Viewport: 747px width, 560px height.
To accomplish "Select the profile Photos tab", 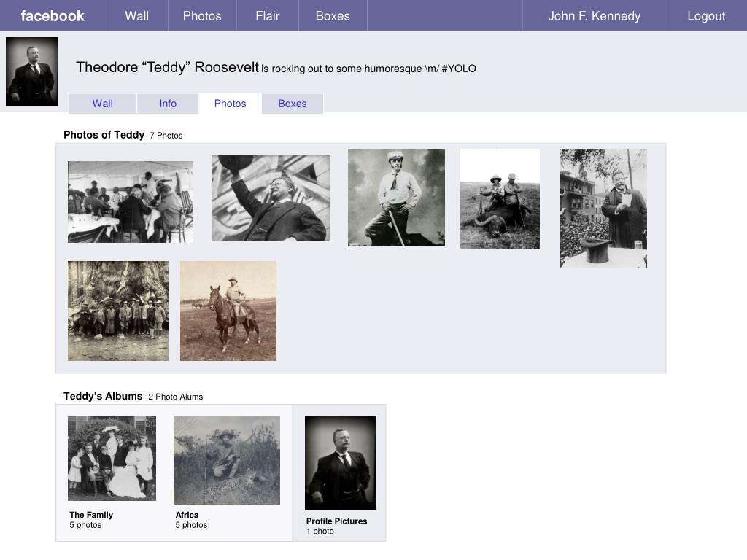I will tap(230, 104).
